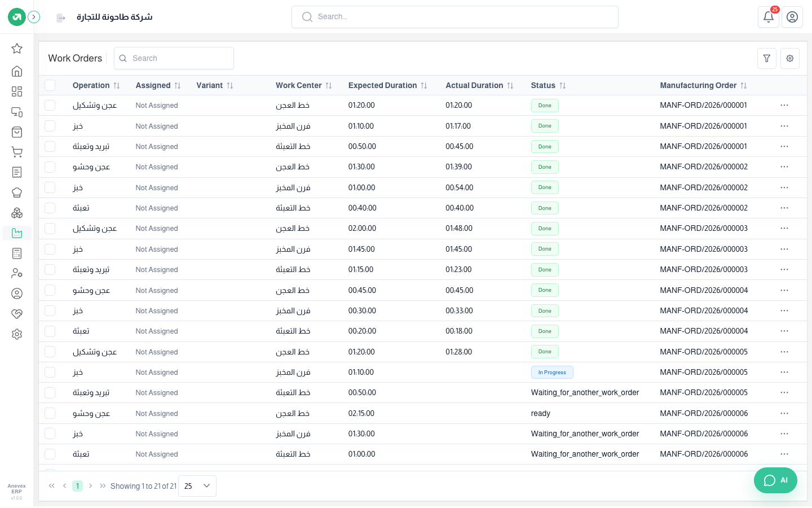Check the row with actual duration 01:39:00
Image resolution: width=812 pixels, height=508 pixels.
click(50, 167)
